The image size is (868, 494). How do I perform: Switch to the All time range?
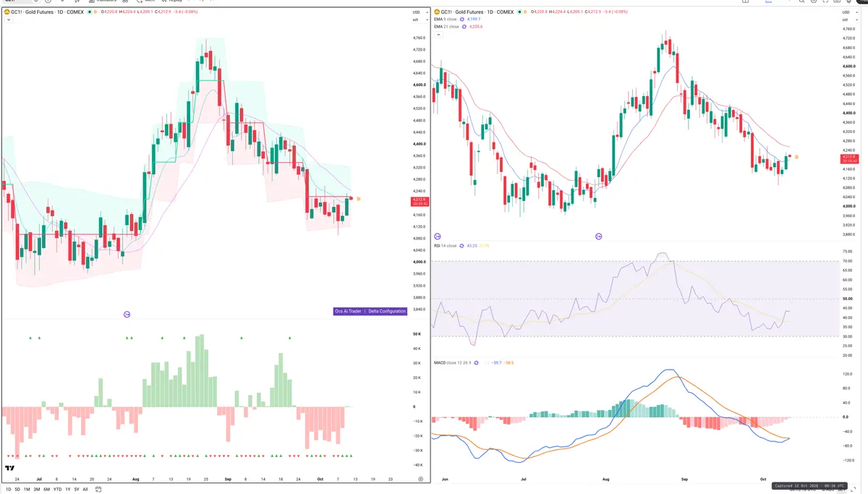[85, 490]
